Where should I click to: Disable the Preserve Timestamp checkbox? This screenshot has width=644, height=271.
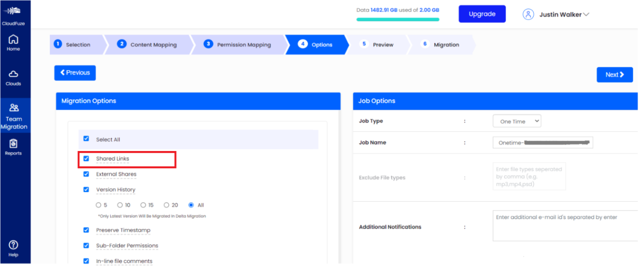[x=86, y=230]
